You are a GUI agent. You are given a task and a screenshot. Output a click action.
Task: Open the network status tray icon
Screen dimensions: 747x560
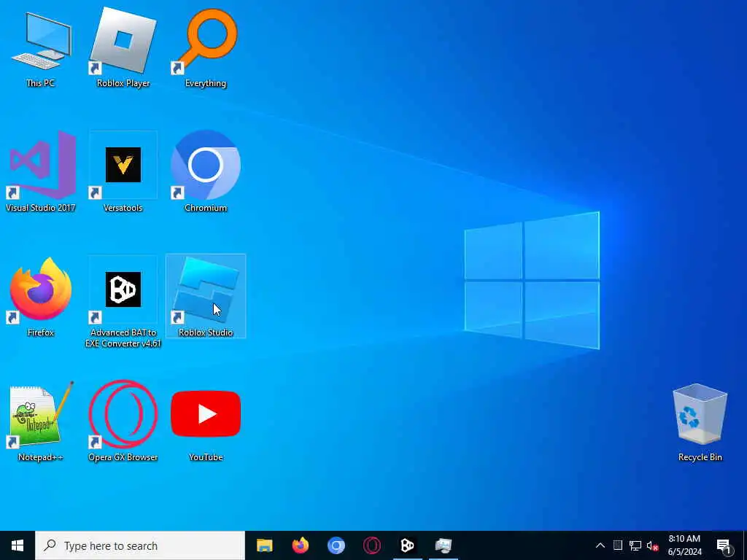pyautogui.click(x=635, y=545)
